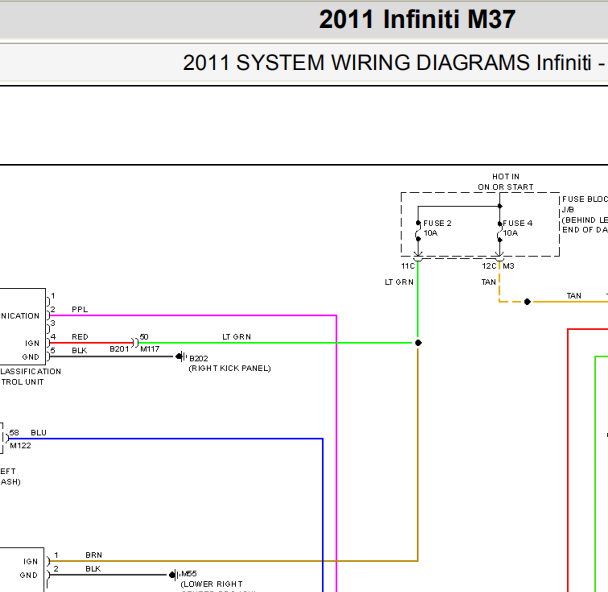Click the PPL wire label
The width and height of the screenshot is (608, 592).
79,309
